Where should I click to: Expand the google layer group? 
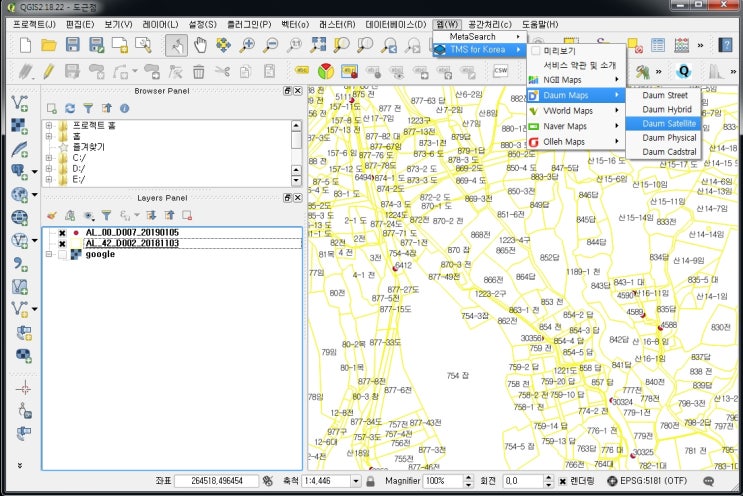pos(48,254)
